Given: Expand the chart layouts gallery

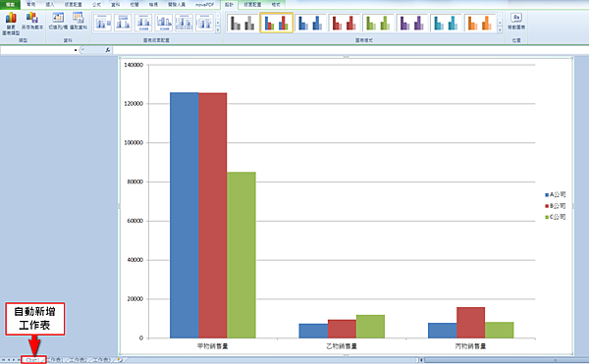Looking at the screenshot, I should (218, 30).
